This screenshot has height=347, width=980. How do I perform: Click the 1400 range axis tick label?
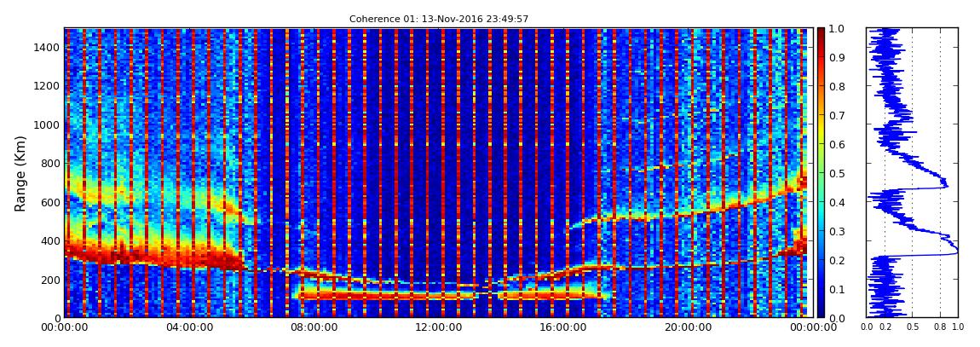46,48
